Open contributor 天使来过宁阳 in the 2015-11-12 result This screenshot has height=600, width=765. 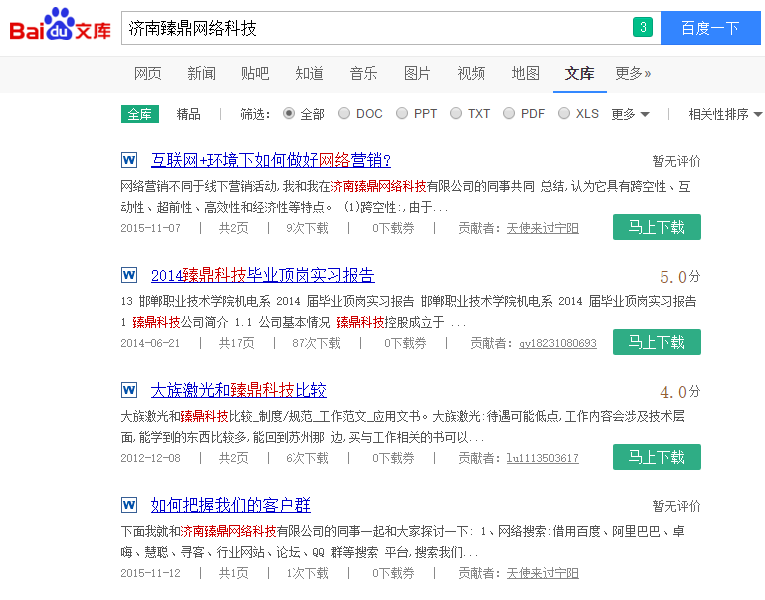point(543,573)
